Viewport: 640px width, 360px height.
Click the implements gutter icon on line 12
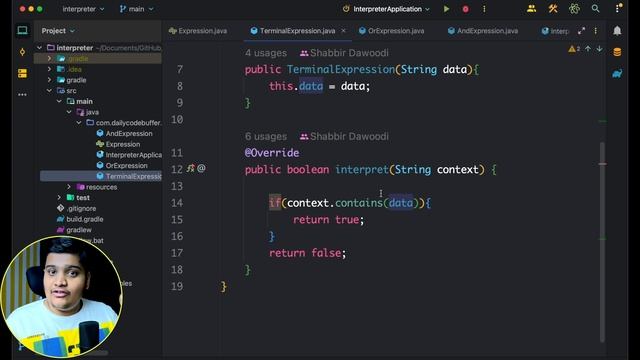click(x=191, y=168)
